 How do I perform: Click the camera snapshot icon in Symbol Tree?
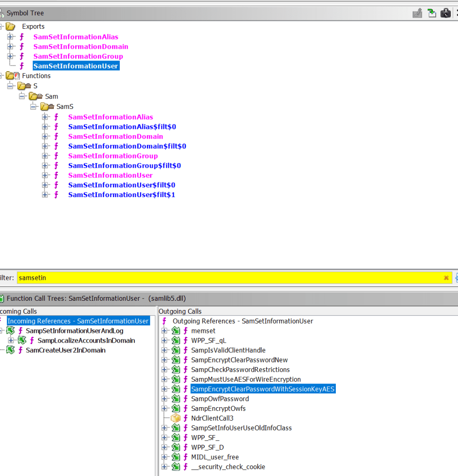446,13
